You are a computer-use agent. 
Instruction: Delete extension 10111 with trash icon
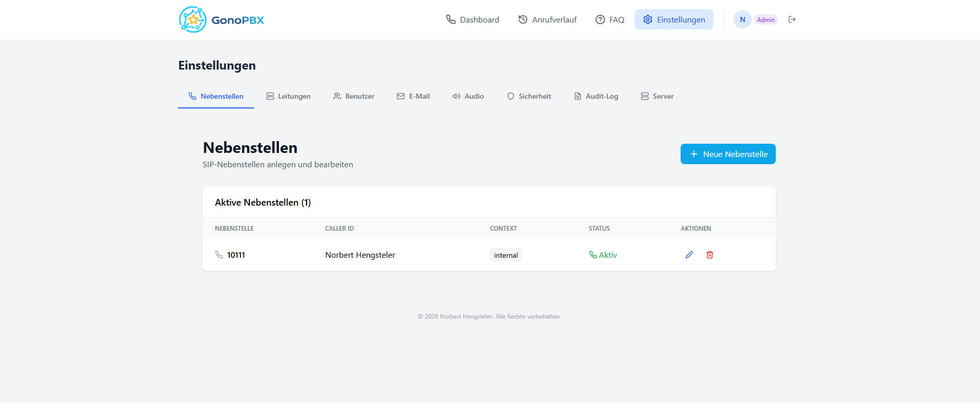click(710, 255)
